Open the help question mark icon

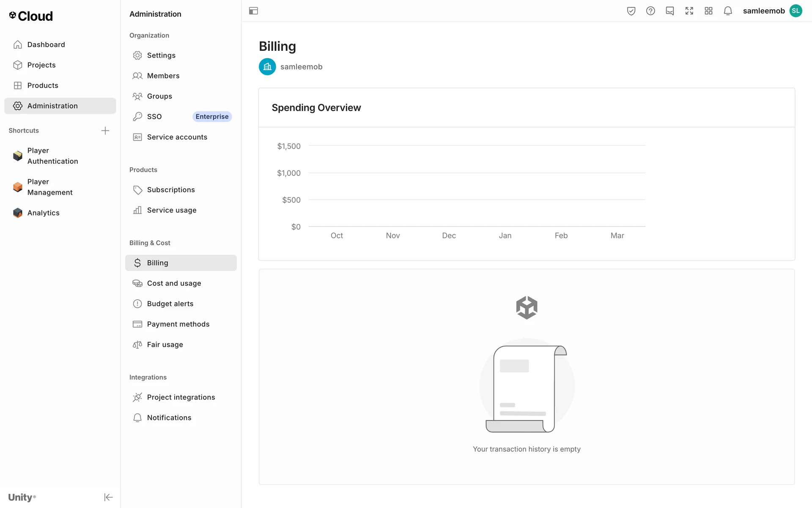point(650,11)
